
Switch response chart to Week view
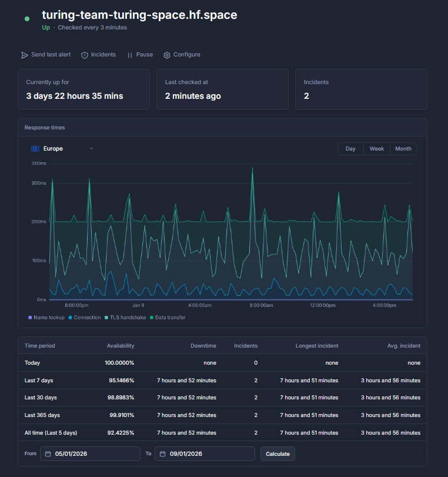tap(377, 149)
